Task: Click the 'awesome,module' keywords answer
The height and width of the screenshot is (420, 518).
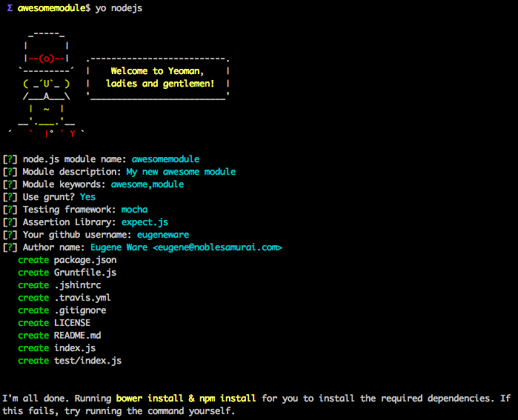Action: click(x=147, y=184)
